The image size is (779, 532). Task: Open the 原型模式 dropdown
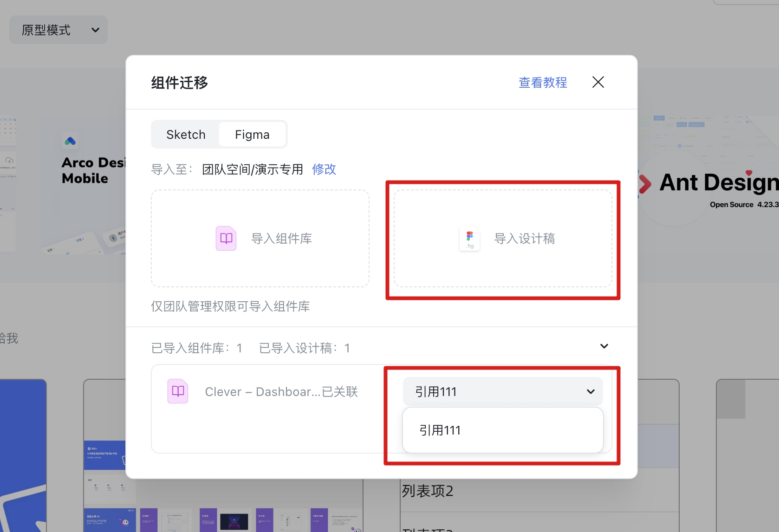58,29
